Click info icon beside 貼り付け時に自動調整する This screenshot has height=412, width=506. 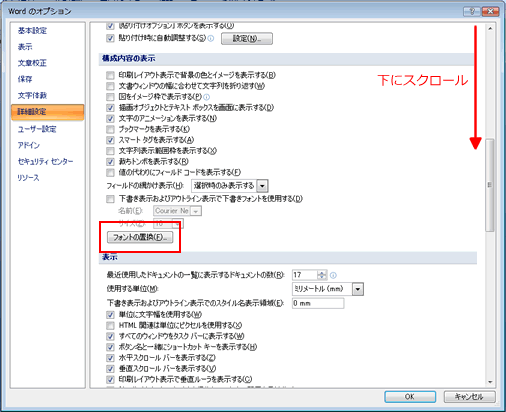[211, 39]
